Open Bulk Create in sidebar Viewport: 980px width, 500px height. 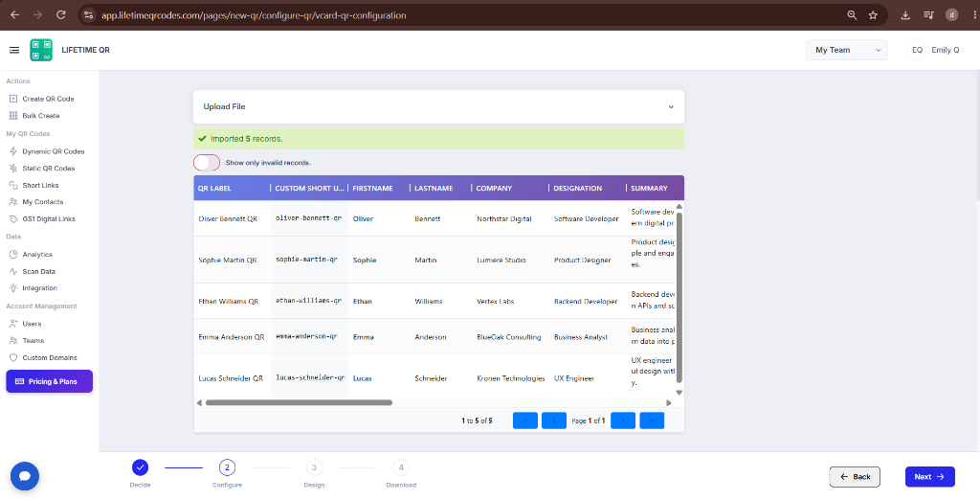41,116
